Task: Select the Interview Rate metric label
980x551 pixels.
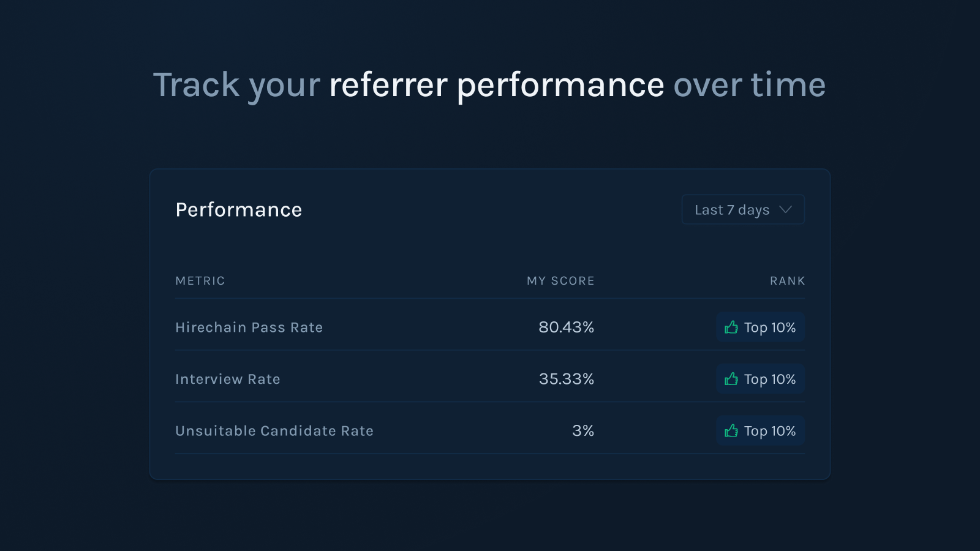Action: click(227, 380)
